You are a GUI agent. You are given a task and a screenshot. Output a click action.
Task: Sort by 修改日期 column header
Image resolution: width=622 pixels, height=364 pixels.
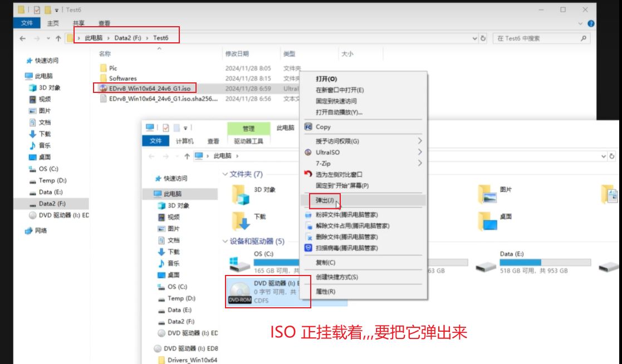point(237,54)
